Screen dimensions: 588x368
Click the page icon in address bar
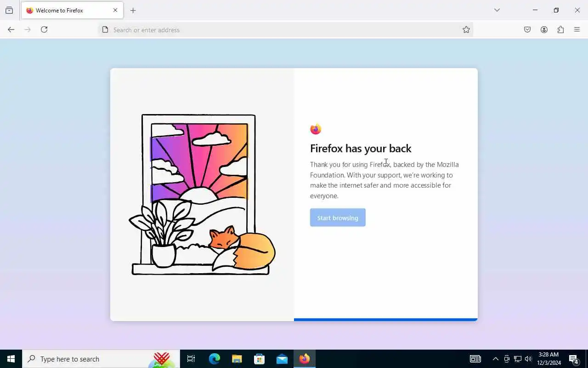pos(105,29)
